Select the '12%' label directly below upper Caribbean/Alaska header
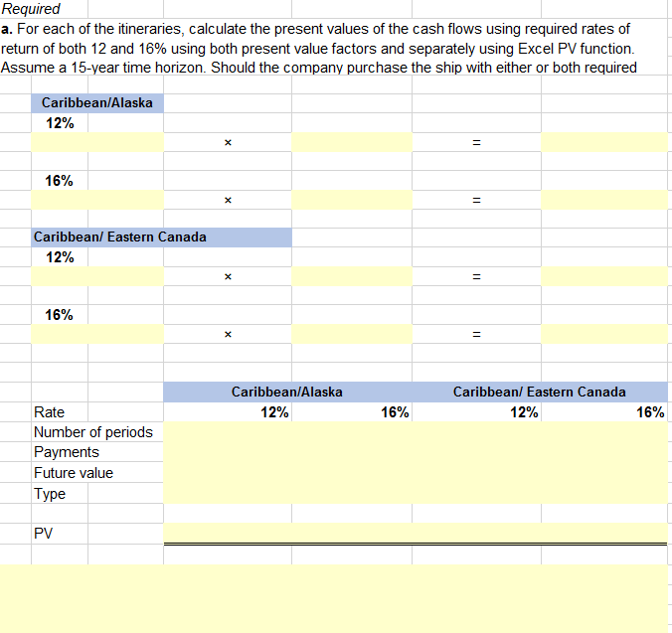 60,123
